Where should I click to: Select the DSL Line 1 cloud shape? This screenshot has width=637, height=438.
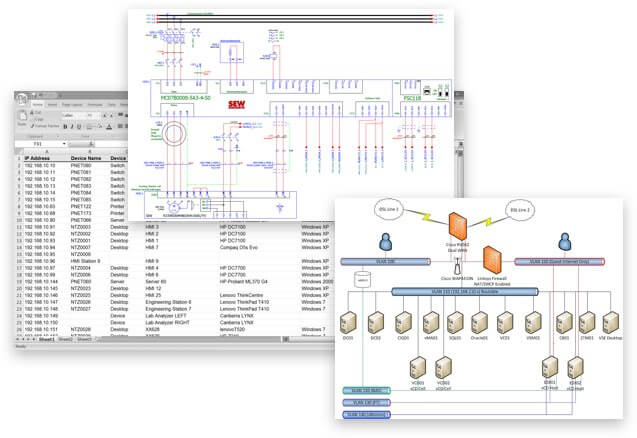click(x=390, y=210)
